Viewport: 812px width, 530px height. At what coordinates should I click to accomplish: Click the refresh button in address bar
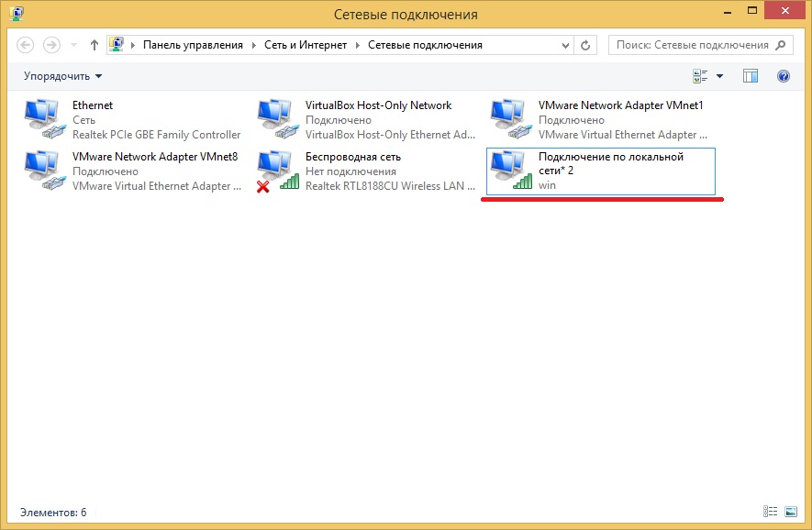[585, 45]
